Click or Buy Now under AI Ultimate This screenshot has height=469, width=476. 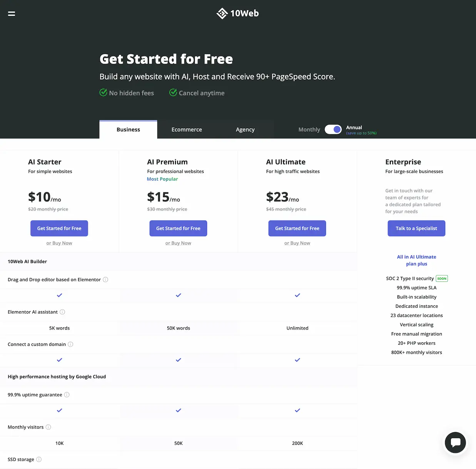pyautogui.click(x=297, y=243)
